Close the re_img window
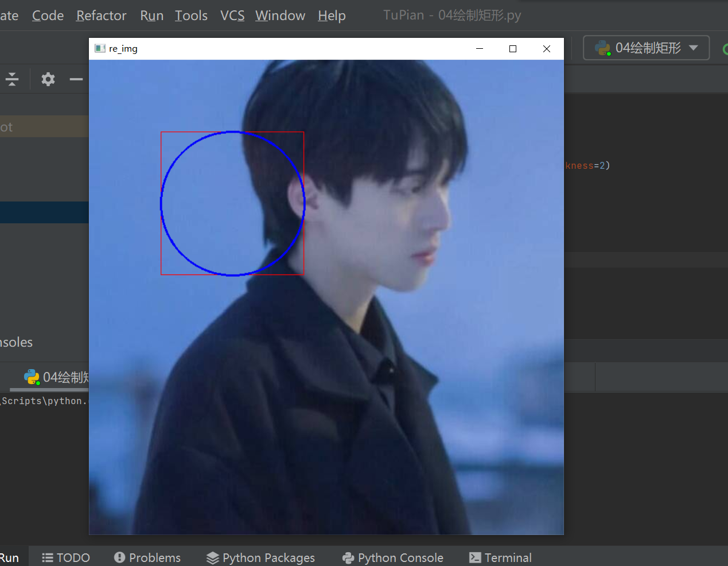Image resolution: width=728 pixels, height=566 pixels. pos(547,49)
